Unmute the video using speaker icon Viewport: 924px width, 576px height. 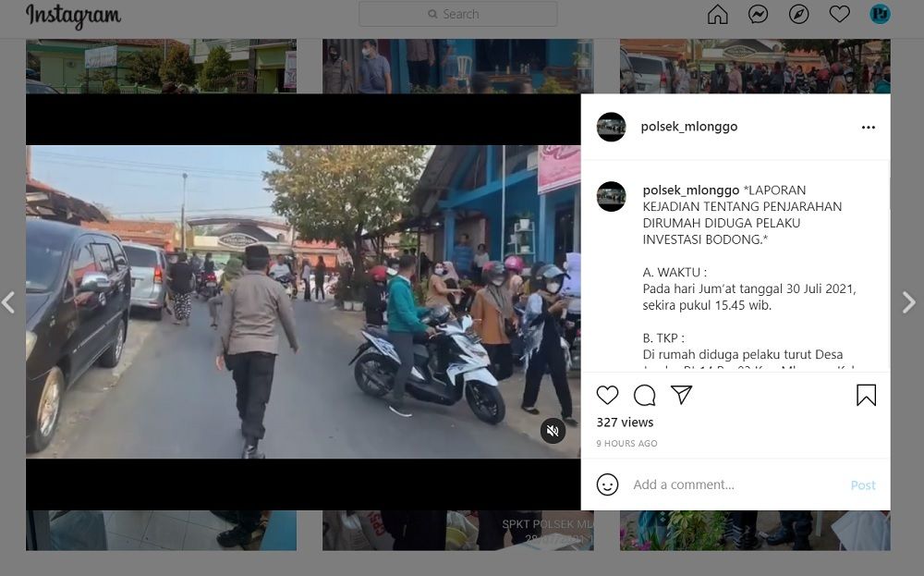[553, 431]
